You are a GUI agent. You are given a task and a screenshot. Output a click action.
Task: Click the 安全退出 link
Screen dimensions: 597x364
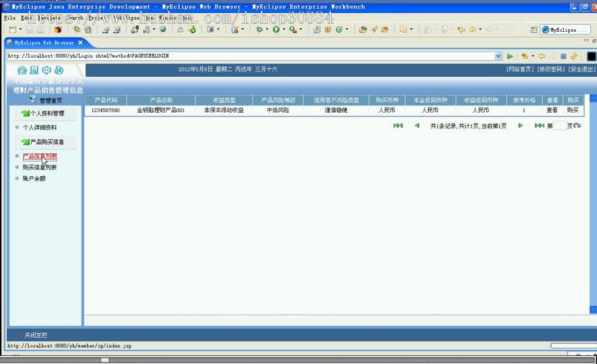click(582, 70)
